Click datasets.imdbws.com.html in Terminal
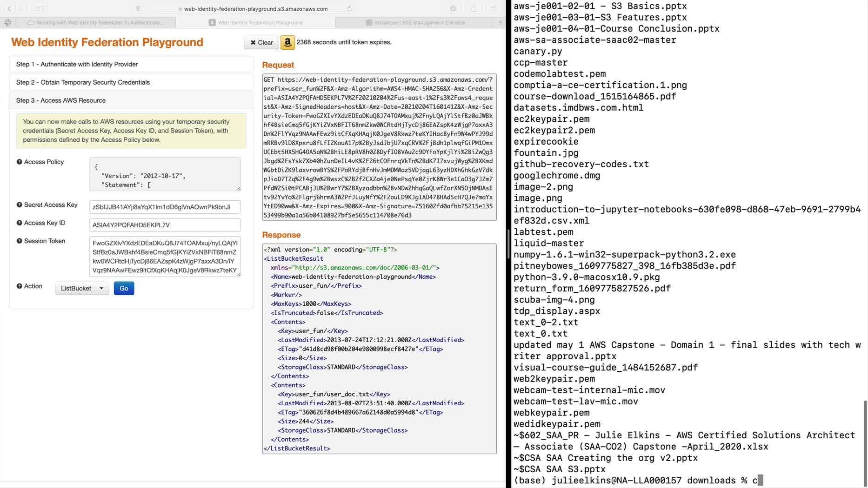868x488 pixels. click(579, 108)
